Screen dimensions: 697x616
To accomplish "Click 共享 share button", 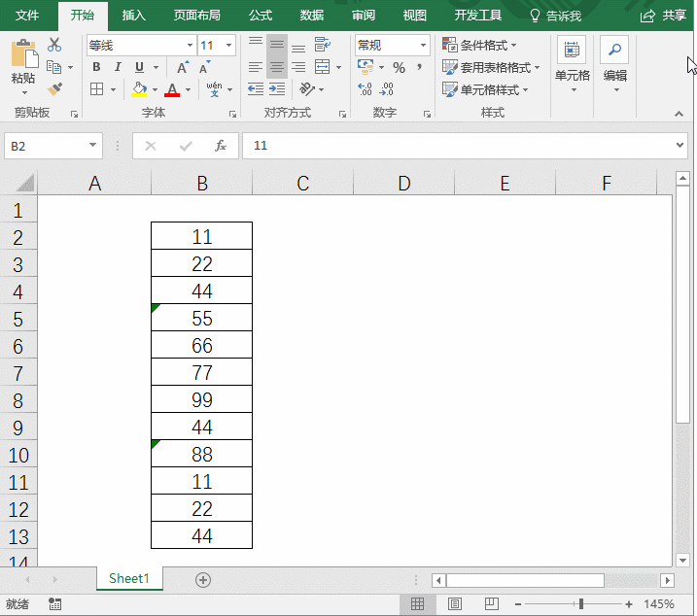I will click(664, 16).
